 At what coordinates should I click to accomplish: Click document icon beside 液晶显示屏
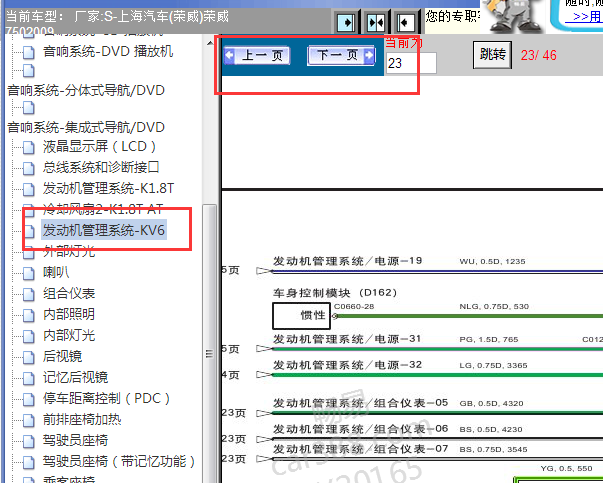coord(28,147)
